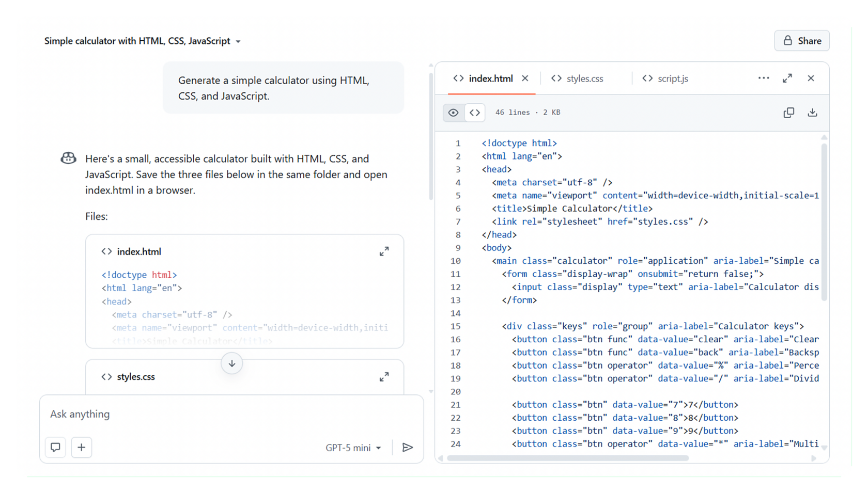Image resolution: width=868 pixels, height=493 pixels.
Task: Download the index.html file
Action: pyautogui.click(x=812, y=113)
